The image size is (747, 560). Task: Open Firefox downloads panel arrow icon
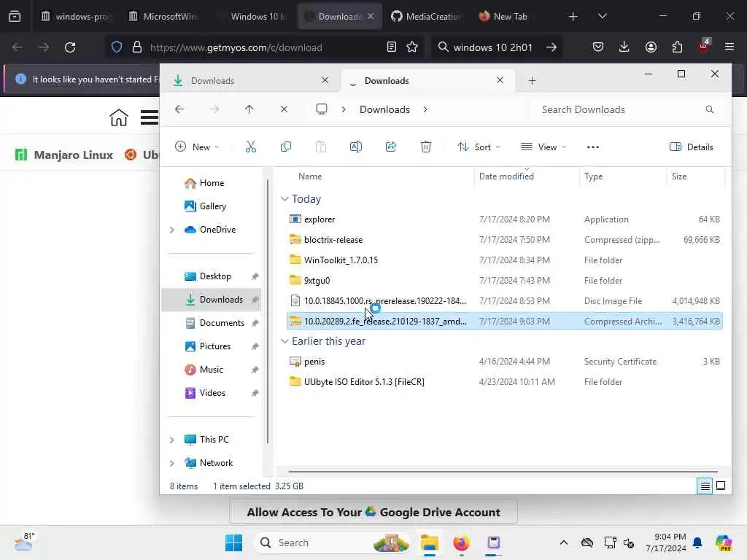click(624, 47)
